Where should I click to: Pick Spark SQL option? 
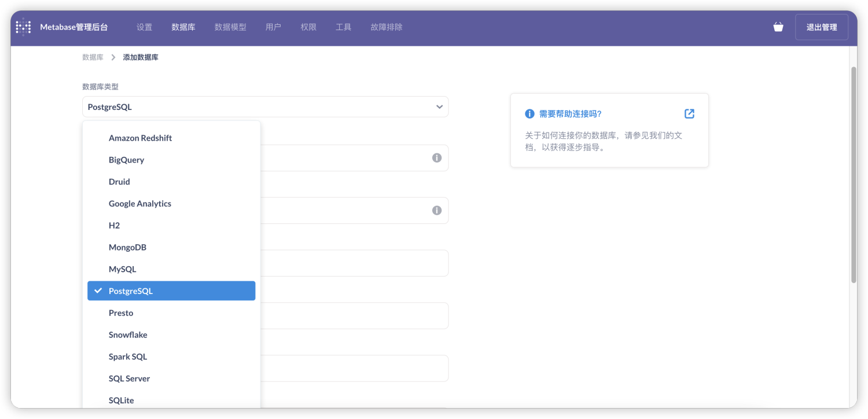coord(171,356)
